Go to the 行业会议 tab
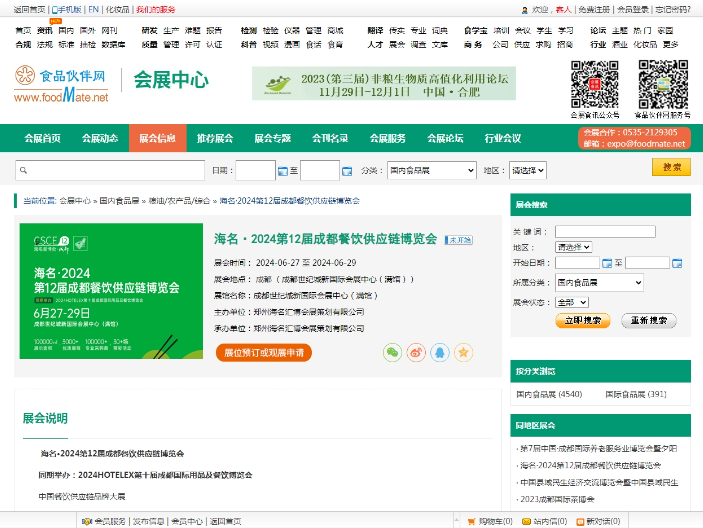The image size is (703, 528). 503,138
